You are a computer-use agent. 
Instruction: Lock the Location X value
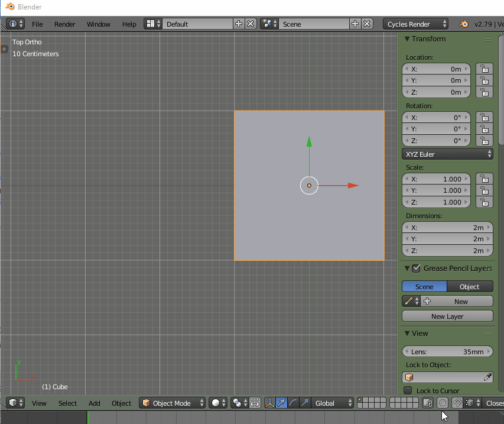[x=485, y=69]
